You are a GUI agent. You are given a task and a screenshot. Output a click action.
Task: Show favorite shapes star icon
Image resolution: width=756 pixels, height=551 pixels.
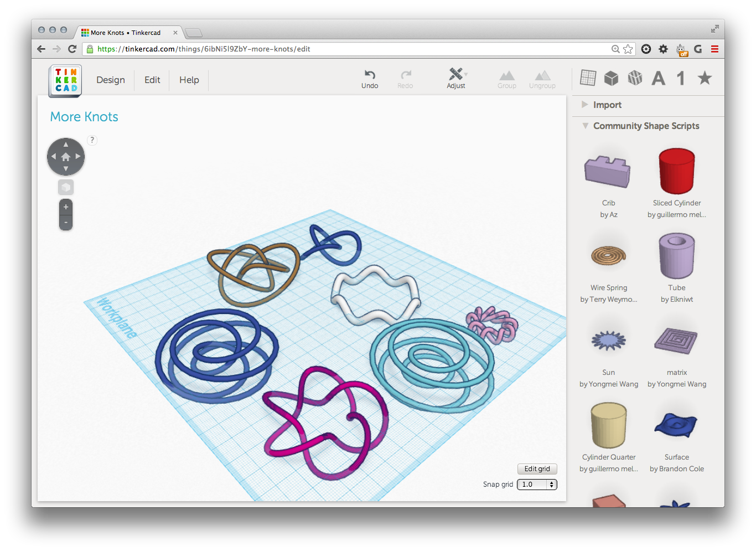(x=704, y=78)
